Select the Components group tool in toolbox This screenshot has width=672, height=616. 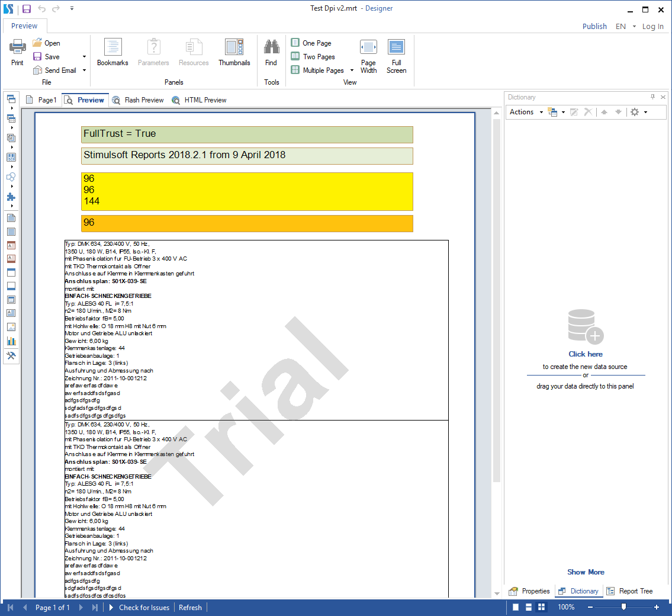(11, 138)
